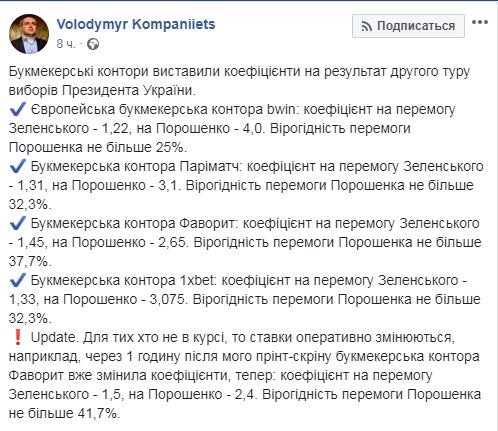Click the Подписаться follow button
Viewport: 498px width, 431px height.
point(408,26)
